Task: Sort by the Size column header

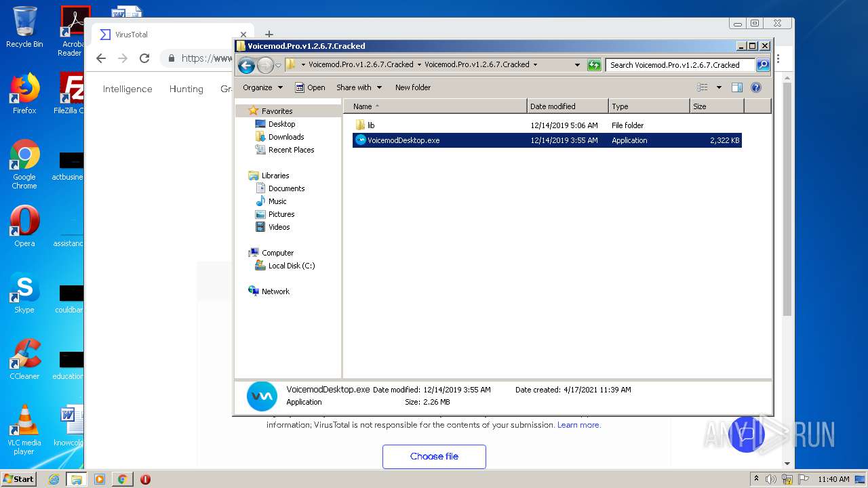Action: 717,106
